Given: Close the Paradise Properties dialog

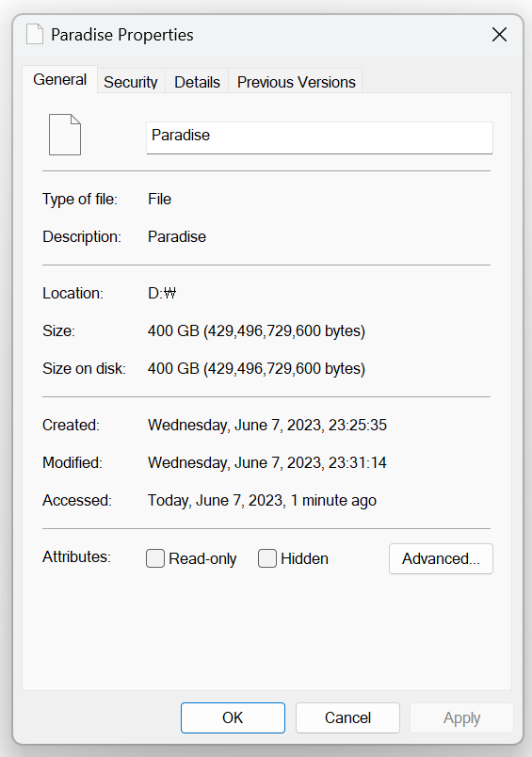Looking at the screenshot, I should click(x=499, y=34).
